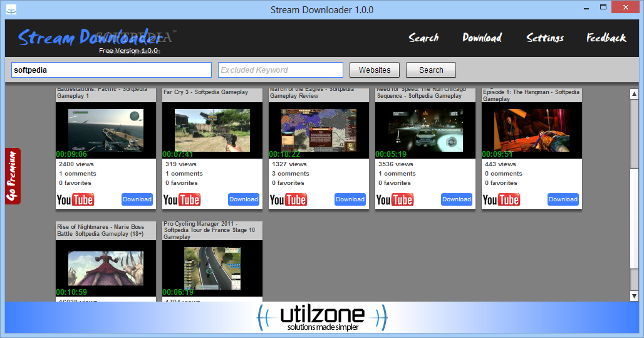The width and height of the screenshot is (644, 338).
Task: Click the utilzone banner logo
Action: [322, 318]
